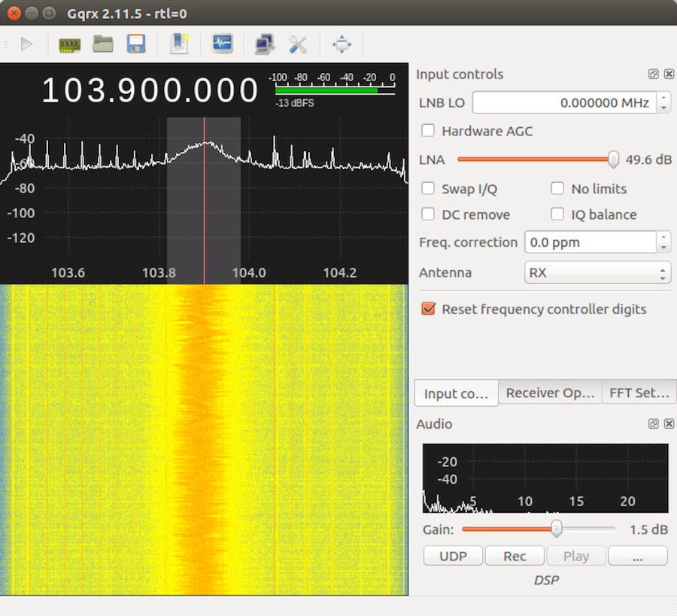Viewport: 677px width, 616px height.
Task: Toggle the Swap I/Q option
Action: tap(428, 188)
